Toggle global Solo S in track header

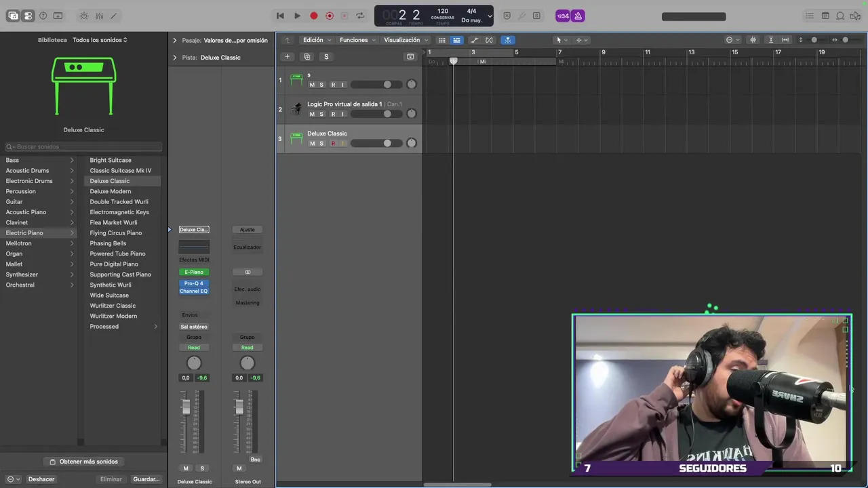(326, 57)
